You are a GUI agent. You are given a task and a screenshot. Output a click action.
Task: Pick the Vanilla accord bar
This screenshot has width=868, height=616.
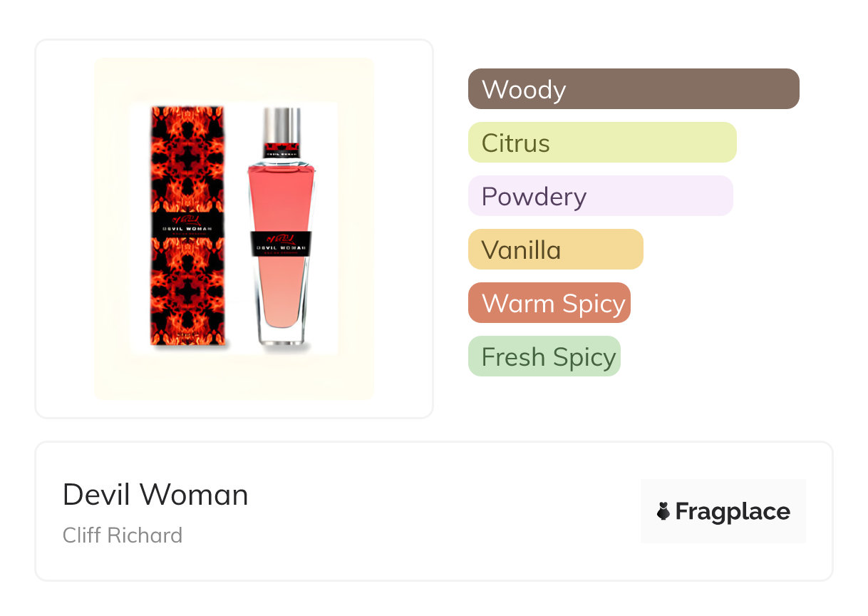tap(555, 250)
